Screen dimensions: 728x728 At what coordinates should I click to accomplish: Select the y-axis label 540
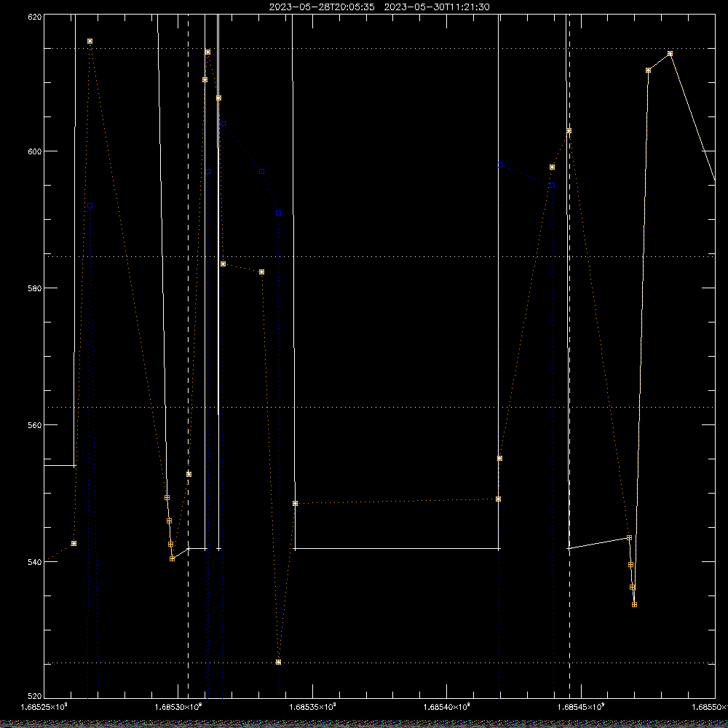(35, 562)
